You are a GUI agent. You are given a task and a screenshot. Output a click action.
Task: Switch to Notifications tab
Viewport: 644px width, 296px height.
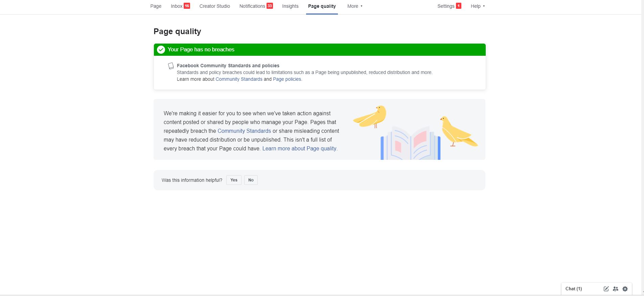(x=252, y=6)
